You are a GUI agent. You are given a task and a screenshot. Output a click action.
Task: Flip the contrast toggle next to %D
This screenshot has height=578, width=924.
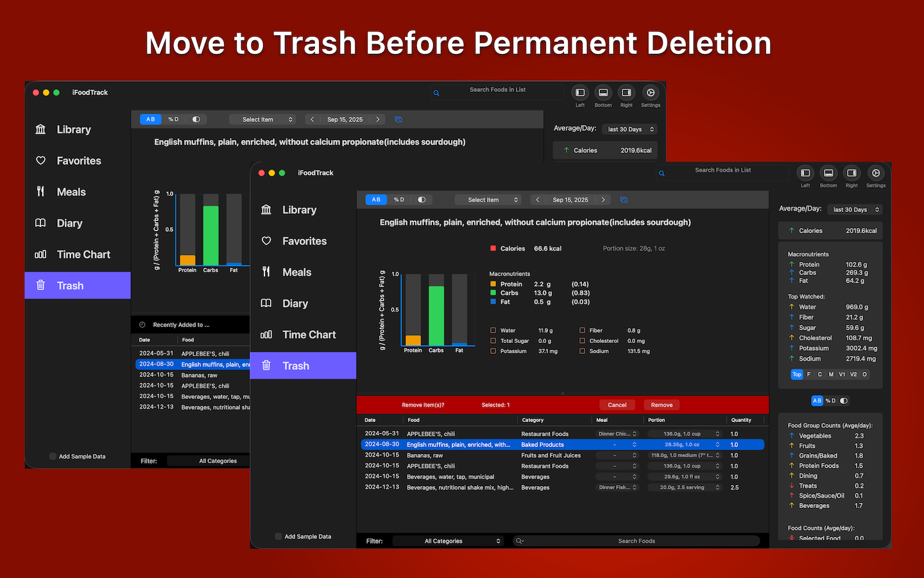[422, 200]
